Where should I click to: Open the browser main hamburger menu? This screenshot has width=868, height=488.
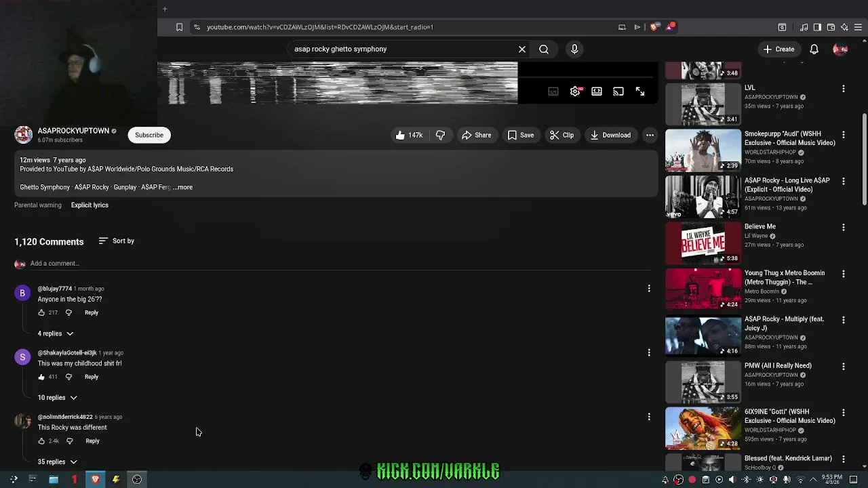tap(858, 27)
